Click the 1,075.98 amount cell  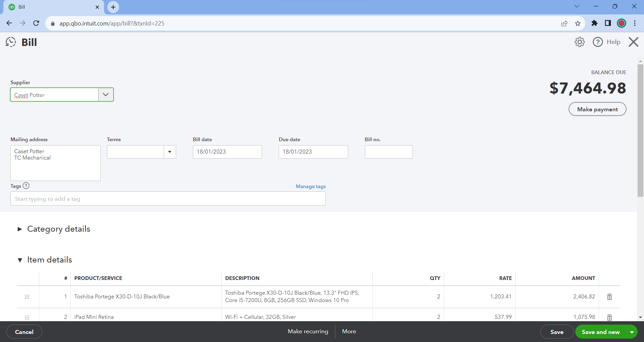pos(557,317)
